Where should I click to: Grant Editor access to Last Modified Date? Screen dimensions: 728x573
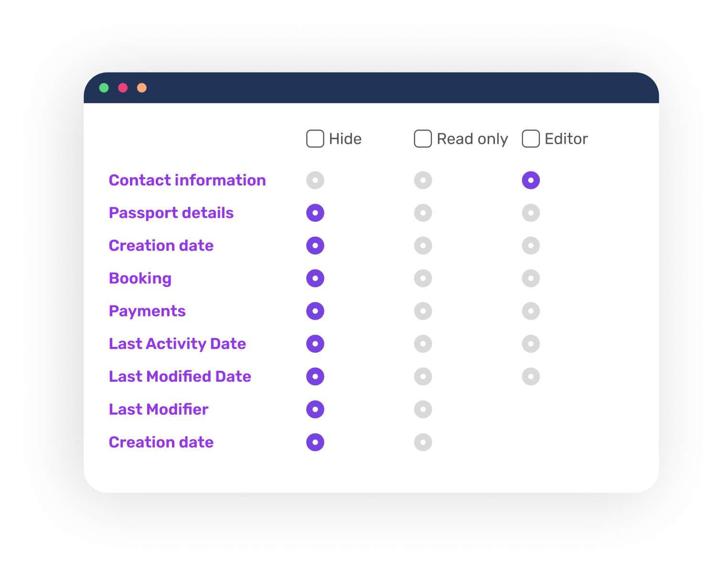coord(531,376)
